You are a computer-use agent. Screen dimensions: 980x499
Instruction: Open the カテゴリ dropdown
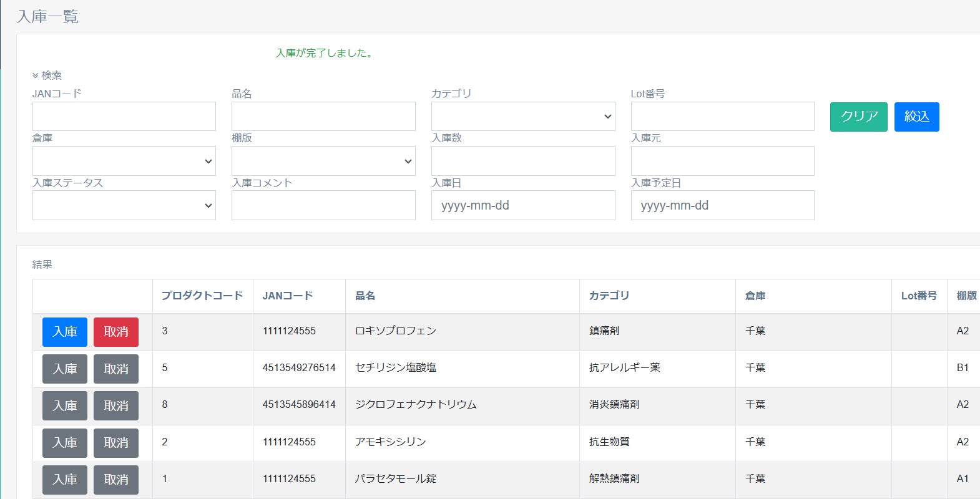pyautogui.click(x=522, y=117)
